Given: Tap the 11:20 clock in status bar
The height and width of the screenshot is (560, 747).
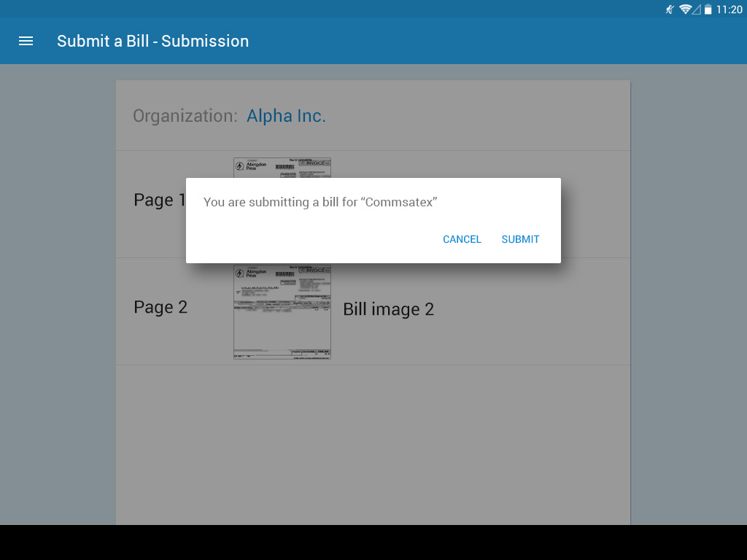Looking at the screenshot, I should click(x=729, y=9).
